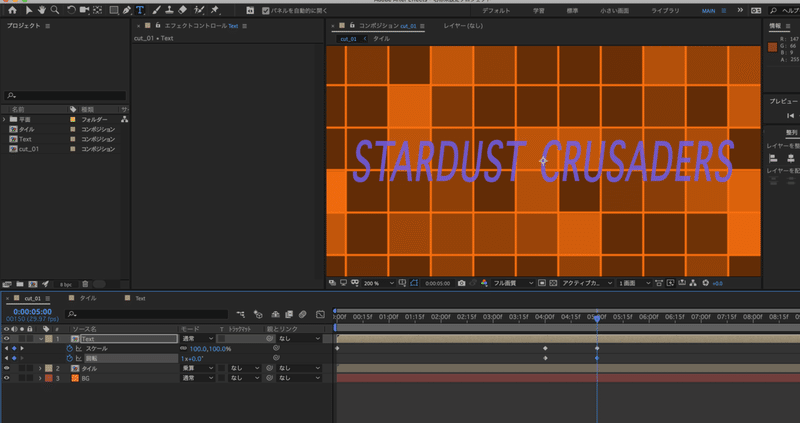This screenshot has height=423, width=800.
Task: Select the Zoom magnifier tool
Action: pyautogui.click(x=55, y=10)
